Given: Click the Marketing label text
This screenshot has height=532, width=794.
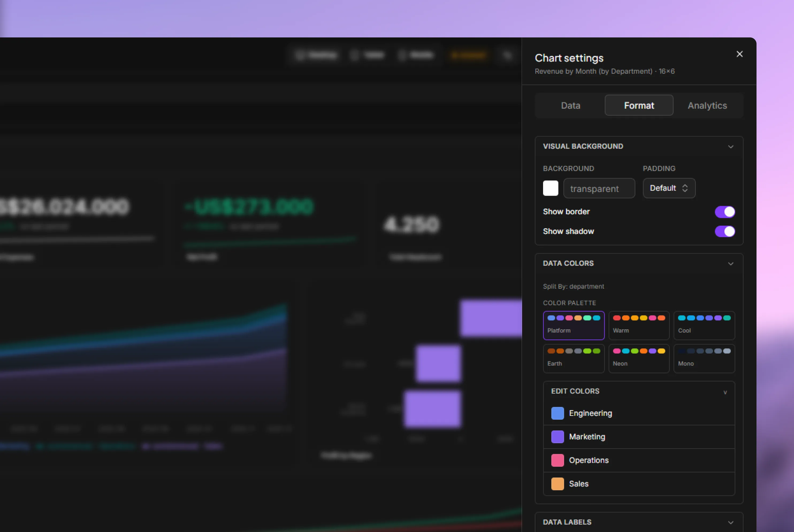Looking at the screenshot, I should (x=587, y=437).
